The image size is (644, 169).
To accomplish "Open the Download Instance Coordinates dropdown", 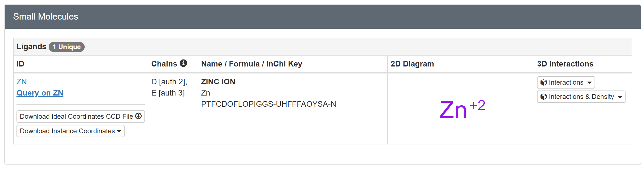I will tap(70, 131).
